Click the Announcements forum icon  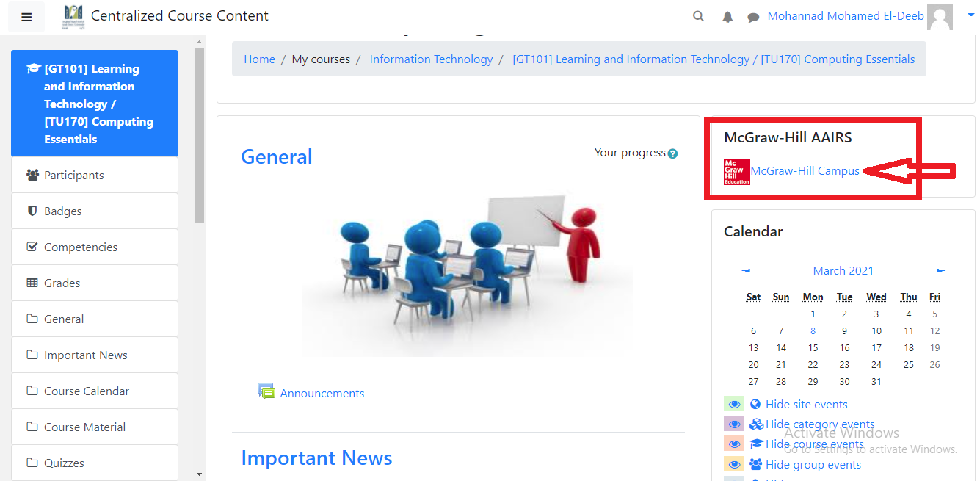(266, 391)
